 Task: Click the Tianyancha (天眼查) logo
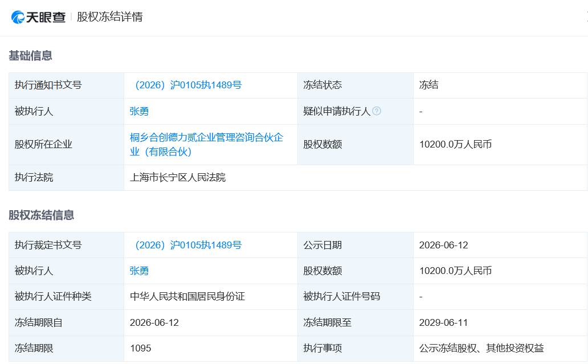38,17
